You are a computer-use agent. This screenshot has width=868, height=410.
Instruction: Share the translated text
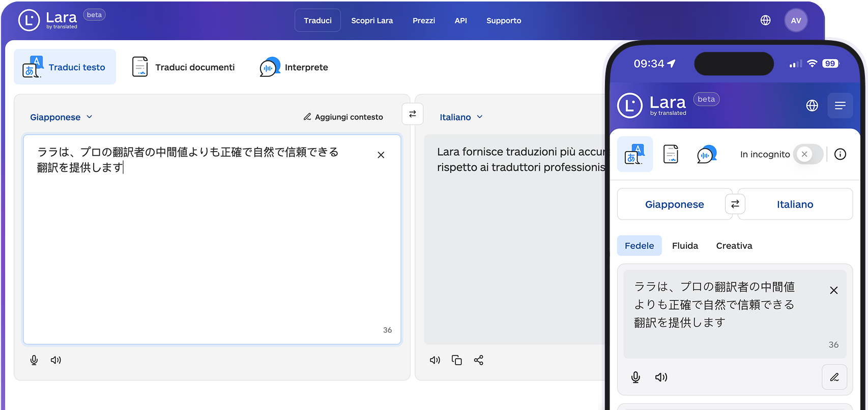coord(478,360)
